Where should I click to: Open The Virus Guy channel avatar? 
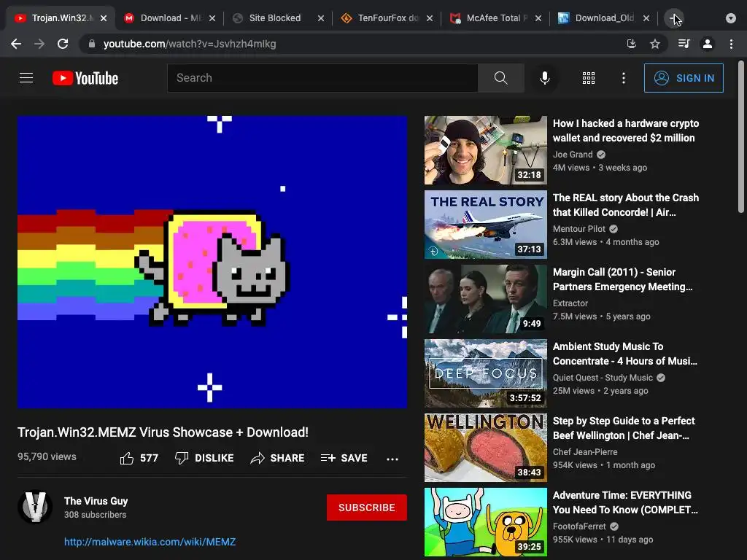coord(35,507)
